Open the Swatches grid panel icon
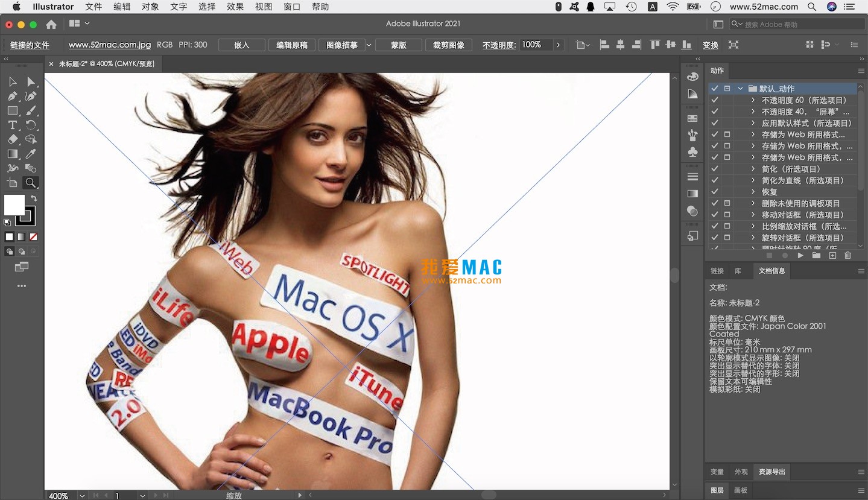The image size is (868, 500). pyautogui.click(x=692, y=119)
